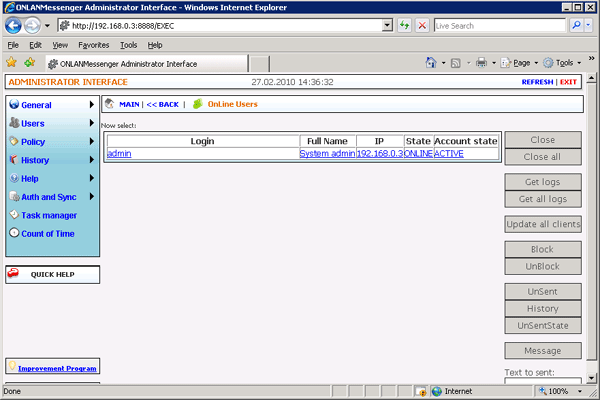Click the QUICK HELP button
The height and width of the screenshot is (400, 600).
[53, 274]
